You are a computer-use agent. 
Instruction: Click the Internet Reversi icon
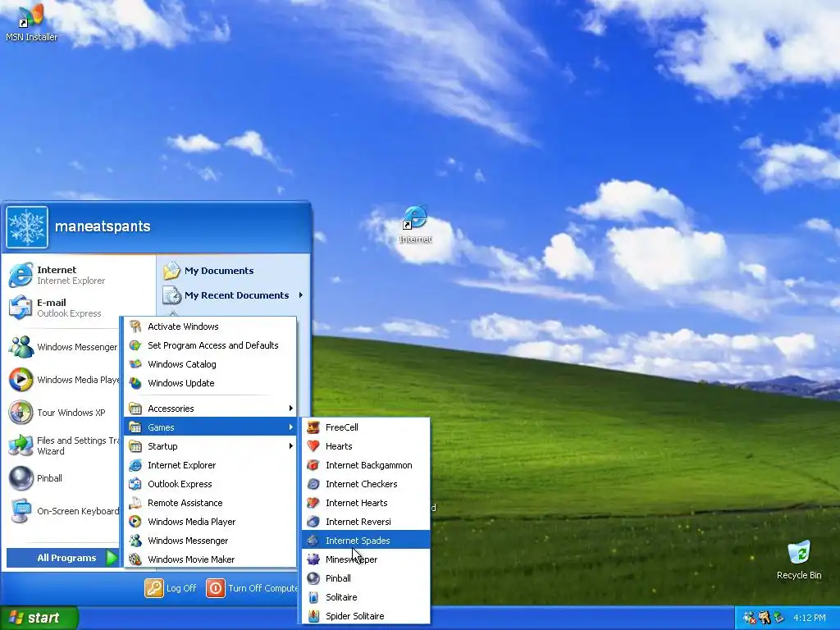point(313,521)
